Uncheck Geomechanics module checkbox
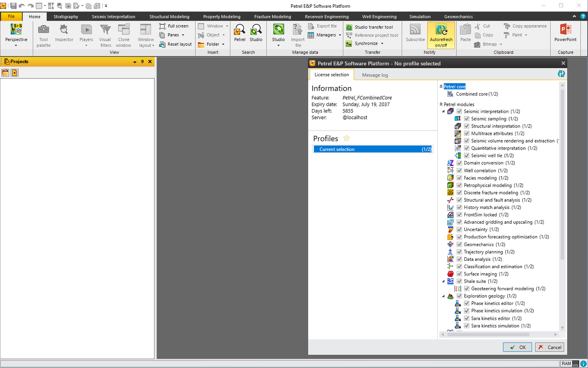 [x=459, y=244]
